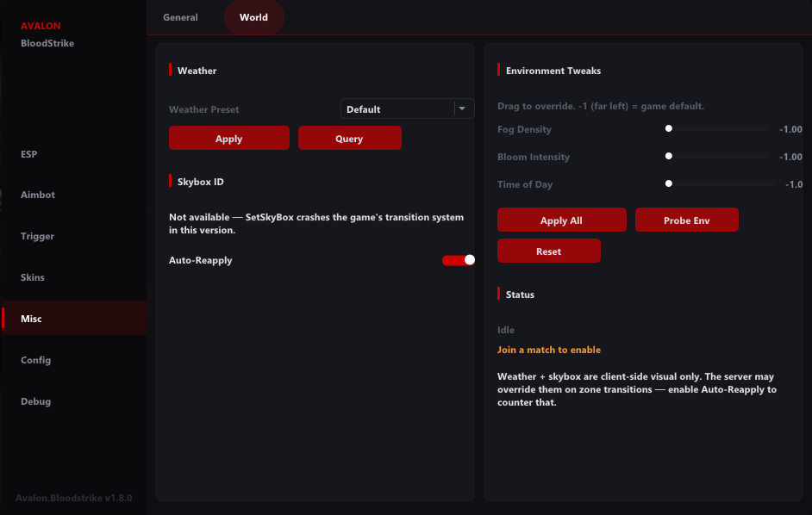Click the Time of Day slider handle
The height and width of the screenshot is (515, 812).
[x=669, y=183]
